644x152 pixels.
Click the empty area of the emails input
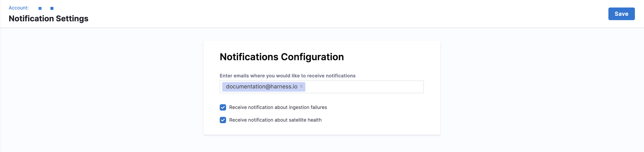364,87
